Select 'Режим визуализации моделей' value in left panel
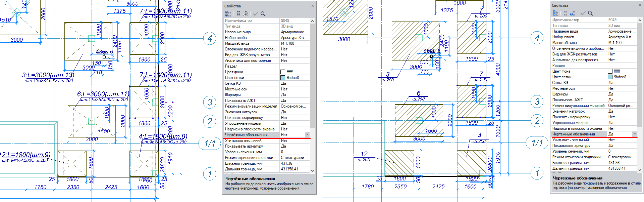This screenshot has width=644, height=202. pos(294,106)
